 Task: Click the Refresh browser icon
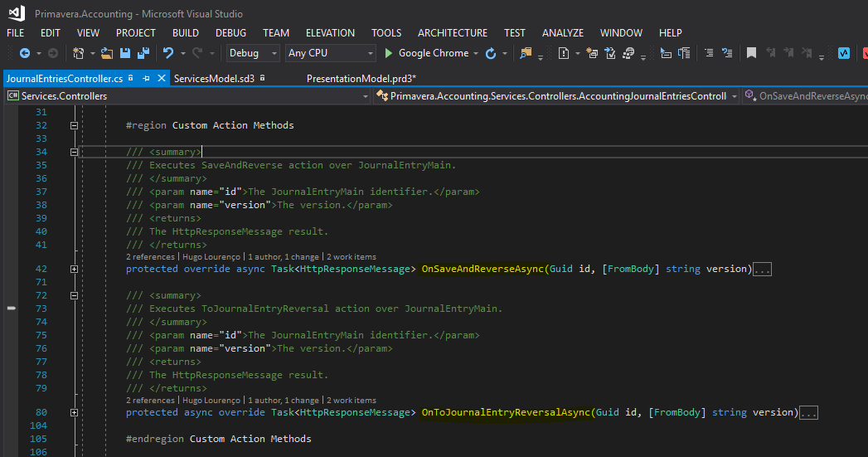pyautogui.click(x=491, y=53)
